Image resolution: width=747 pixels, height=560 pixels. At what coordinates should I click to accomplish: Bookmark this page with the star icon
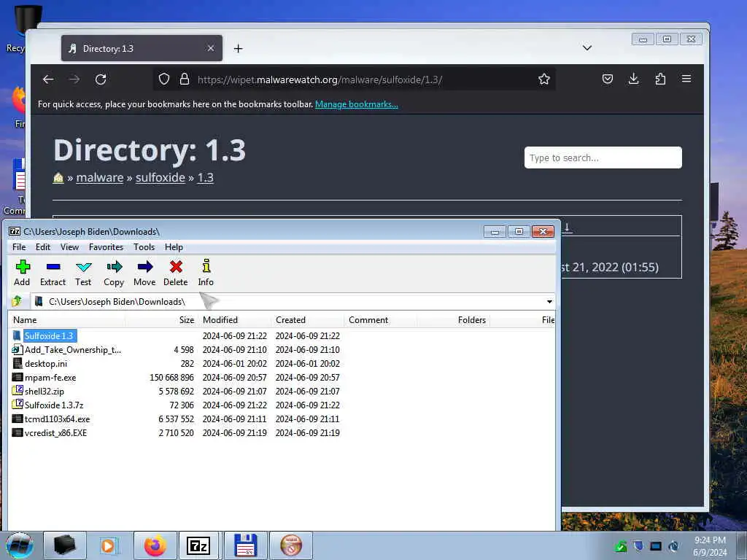(x=544, y=79)
